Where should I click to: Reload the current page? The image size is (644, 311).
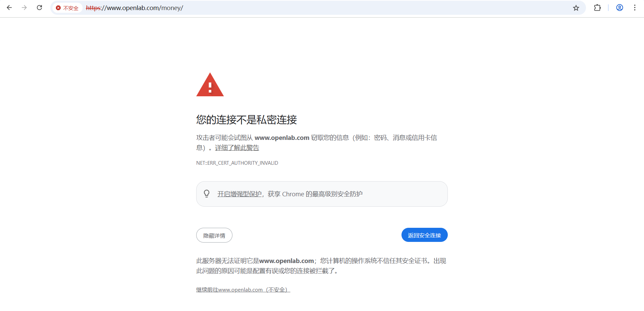[39, 8]
